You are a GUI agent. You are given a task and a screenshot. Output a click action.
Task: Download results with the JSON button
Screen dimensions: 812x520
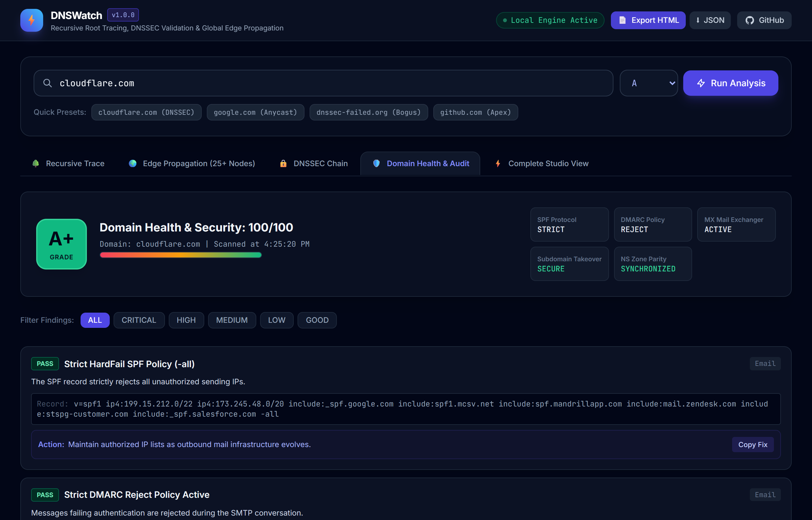pos(710,20)
